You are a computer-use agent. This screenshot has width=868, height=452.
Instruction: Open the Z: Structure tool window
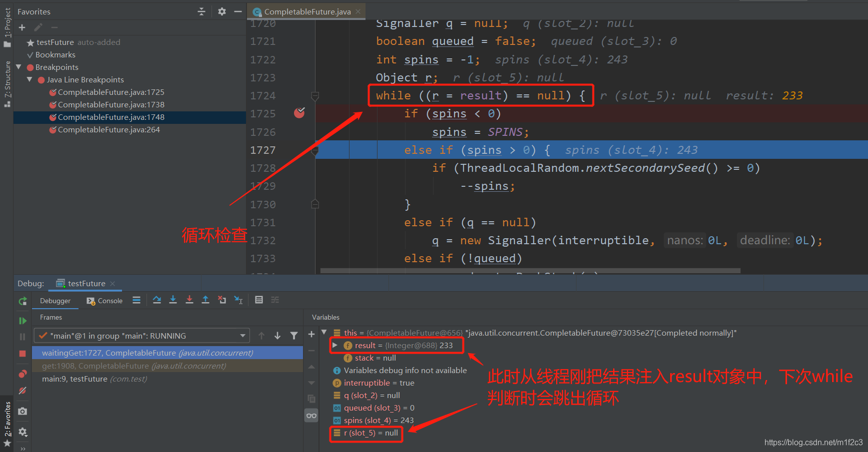point(7,83)
